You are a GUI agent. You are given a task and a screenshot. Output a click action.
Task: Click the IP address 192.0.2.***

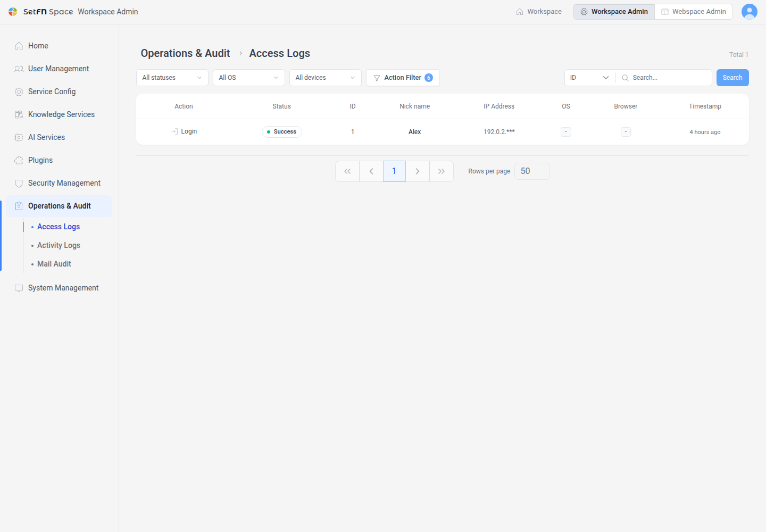point(499,132)
